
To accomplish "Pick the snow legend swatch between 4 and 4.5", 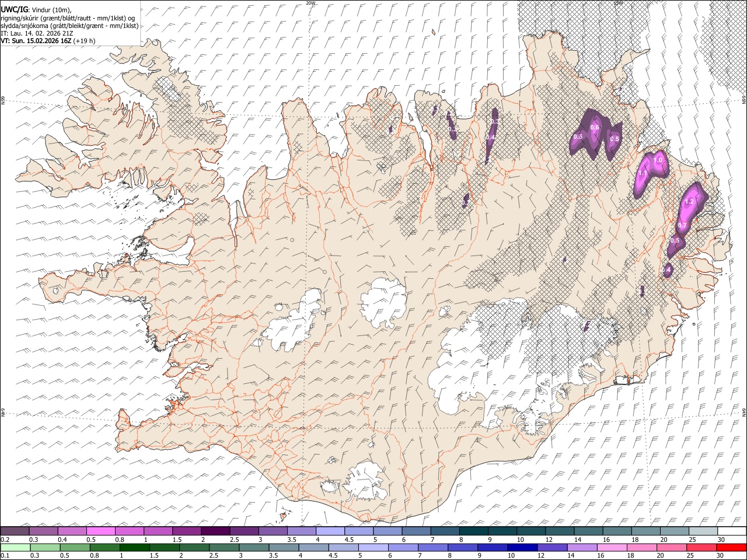I will click(x=330, y=531).
